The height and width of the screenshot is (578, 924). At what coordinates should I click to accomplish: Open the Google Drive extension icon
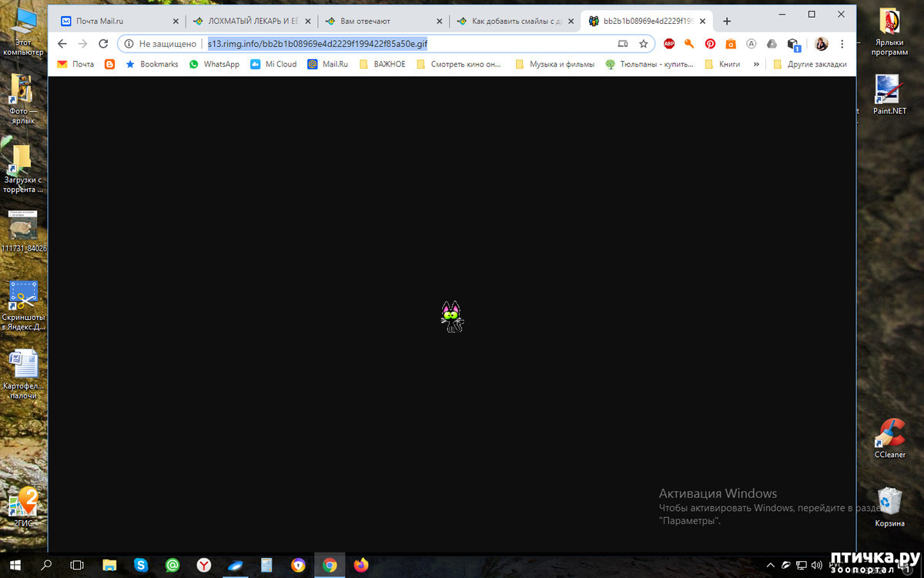pos(772,44)
